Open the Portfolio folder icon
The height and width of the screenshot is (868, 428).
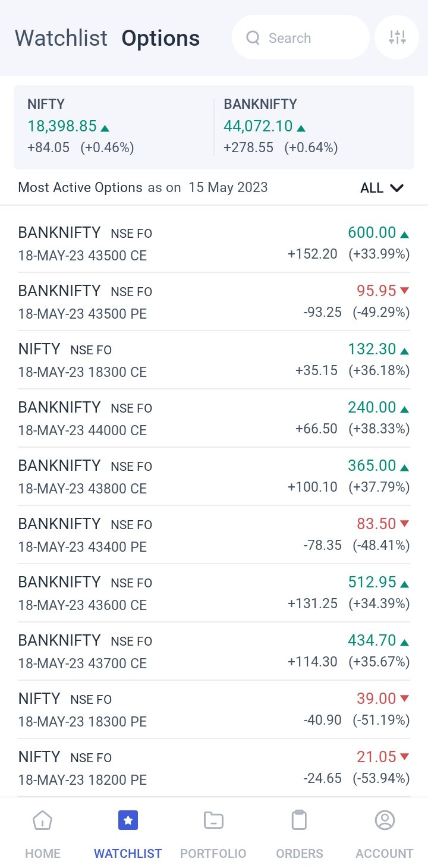pyautogui.click(x=213, y=820)
